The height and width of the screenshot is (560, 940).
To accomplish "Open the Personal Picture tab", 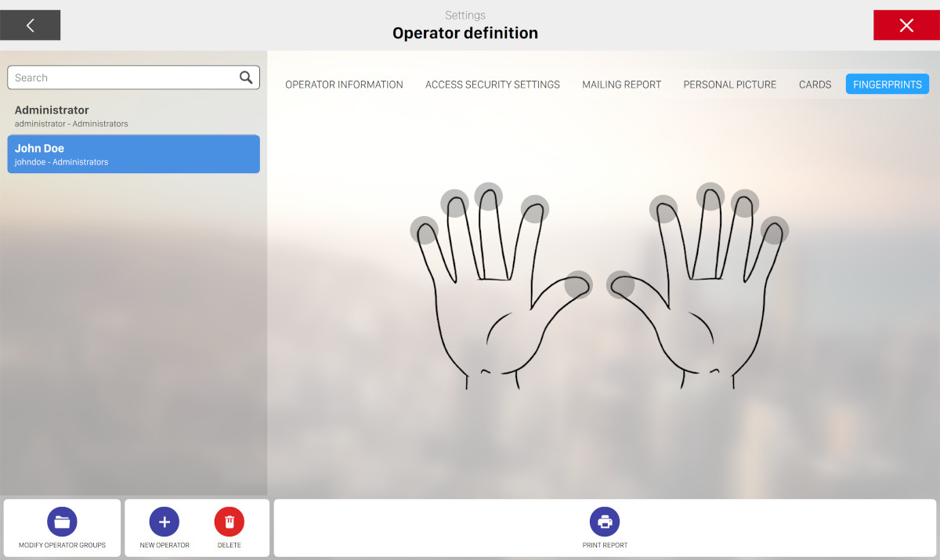I will (x=729, y=85).
